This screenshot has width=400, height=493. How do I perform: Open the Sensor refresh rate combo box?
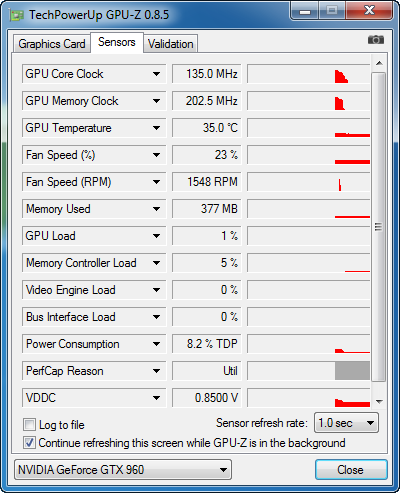(x=346, y=423)
